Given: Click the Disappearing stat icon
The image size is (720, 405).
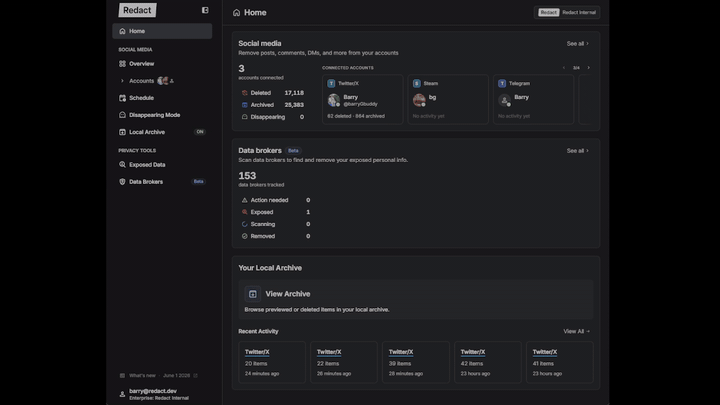Looking at the screenshot, I should coord(245,117).
